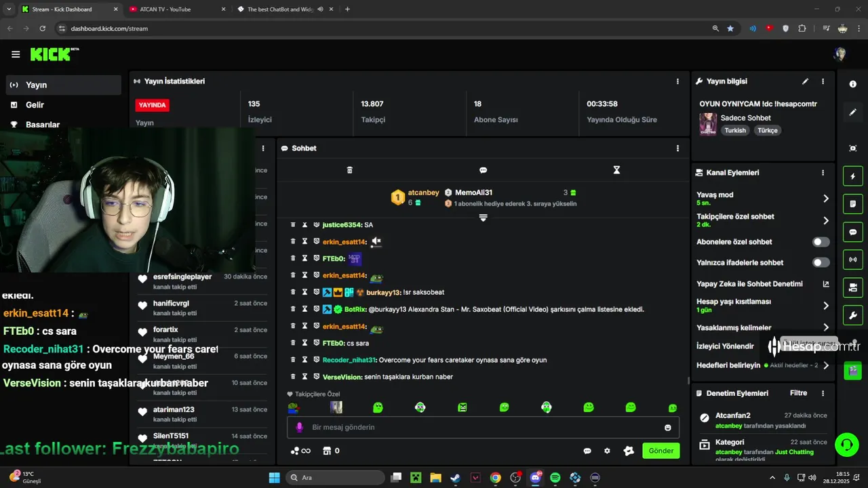
Task: Open Yayın İstatistikleri three-dot menu
Action: point(677,81)
